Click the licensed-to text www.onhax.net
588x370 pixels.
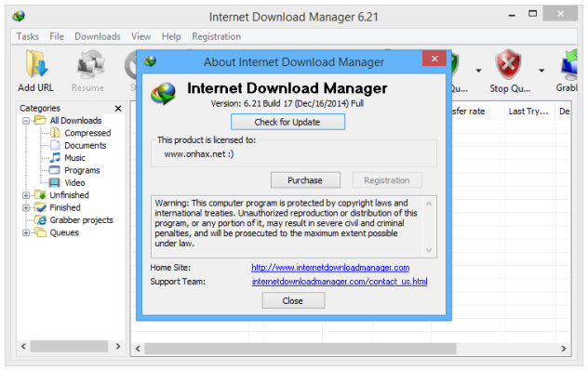point(199,154)
